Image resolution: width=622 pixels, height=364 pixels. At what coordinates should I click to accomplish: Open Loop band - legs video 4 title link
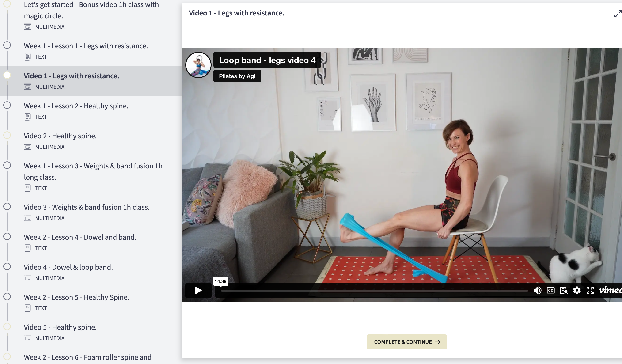click(267, 60)
